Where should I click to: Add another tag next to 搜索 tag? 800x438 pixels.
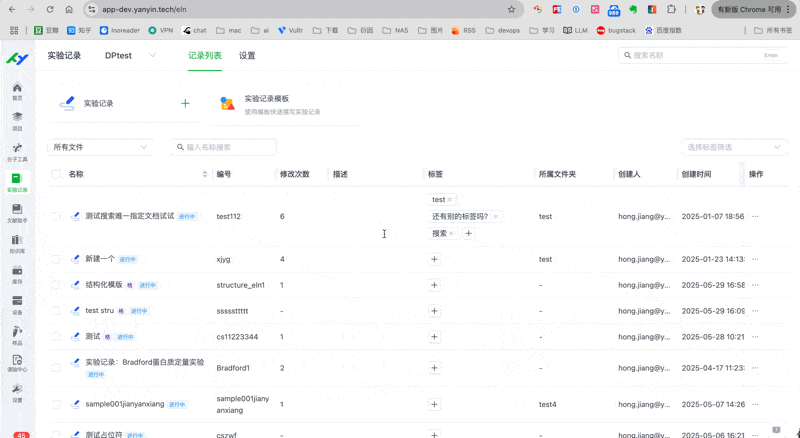(x=468, y=233)
